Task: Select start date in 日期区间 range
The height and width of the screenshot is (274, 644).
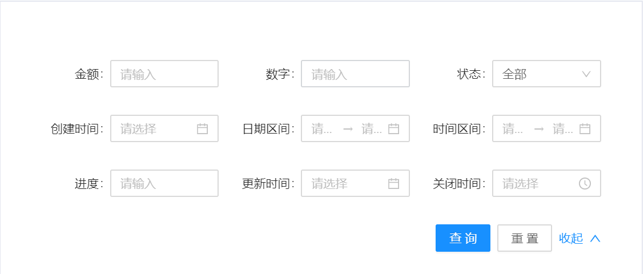Action: coord(322,128)
